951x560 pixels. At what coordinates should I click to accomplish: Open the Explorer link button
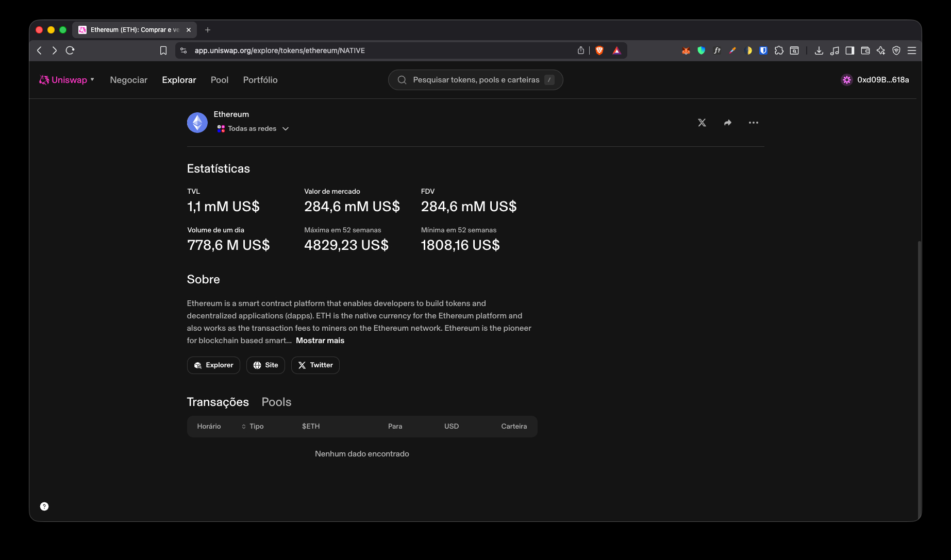(213, 365)
